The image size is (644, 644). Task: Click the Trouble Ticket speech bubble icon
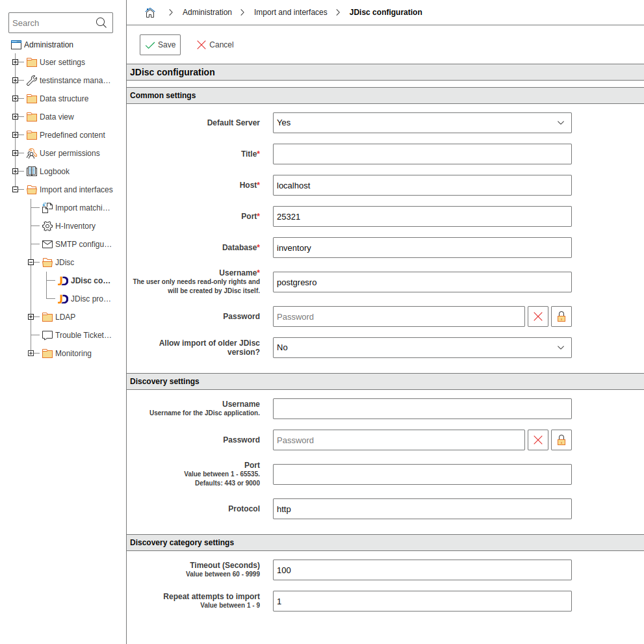(x=47, y=335)
